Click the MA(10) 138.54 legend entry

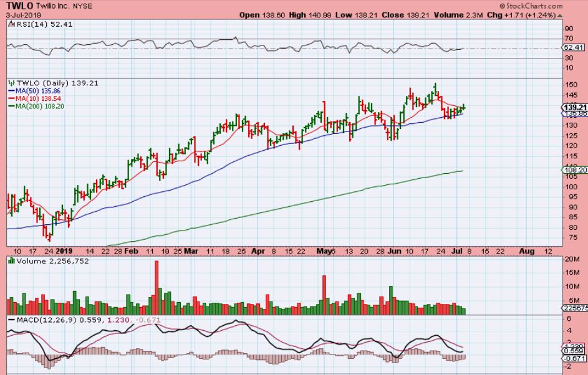click(34, 98)
